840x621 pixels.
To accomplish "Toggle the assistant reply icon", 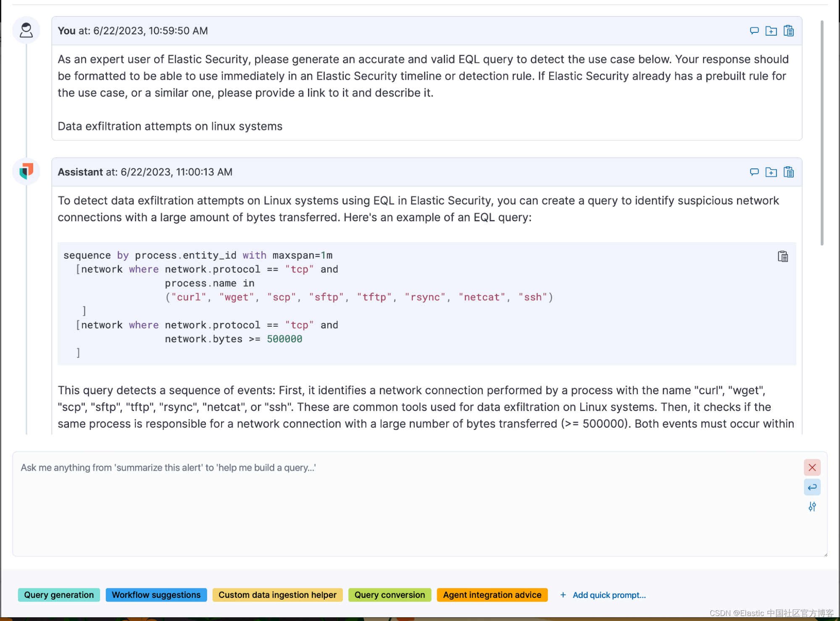I will pyautogui.click(x=754, y=172).
